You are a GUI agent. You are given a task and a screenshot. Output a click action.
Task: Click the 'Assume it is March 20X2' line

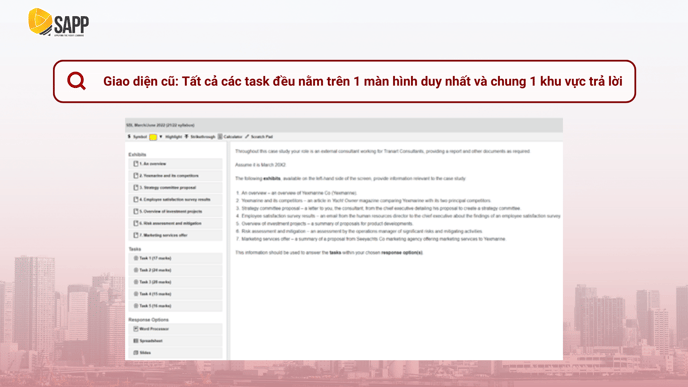click(260, 165)
